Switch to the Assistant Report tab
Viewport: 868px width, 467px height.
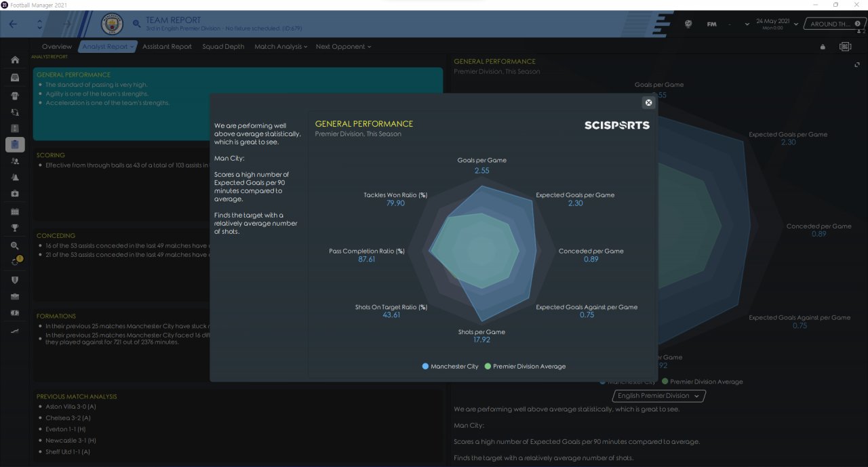[x=167, y=47]
